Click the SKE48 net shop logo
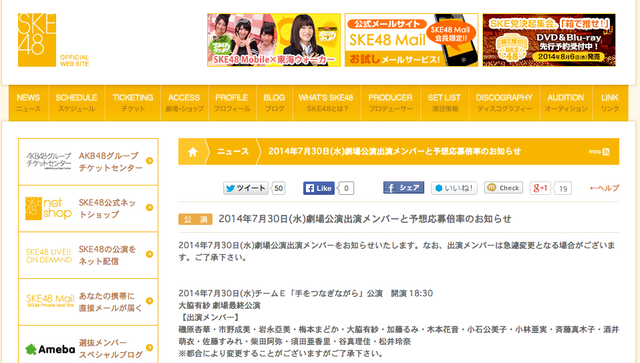 (48, 208)
